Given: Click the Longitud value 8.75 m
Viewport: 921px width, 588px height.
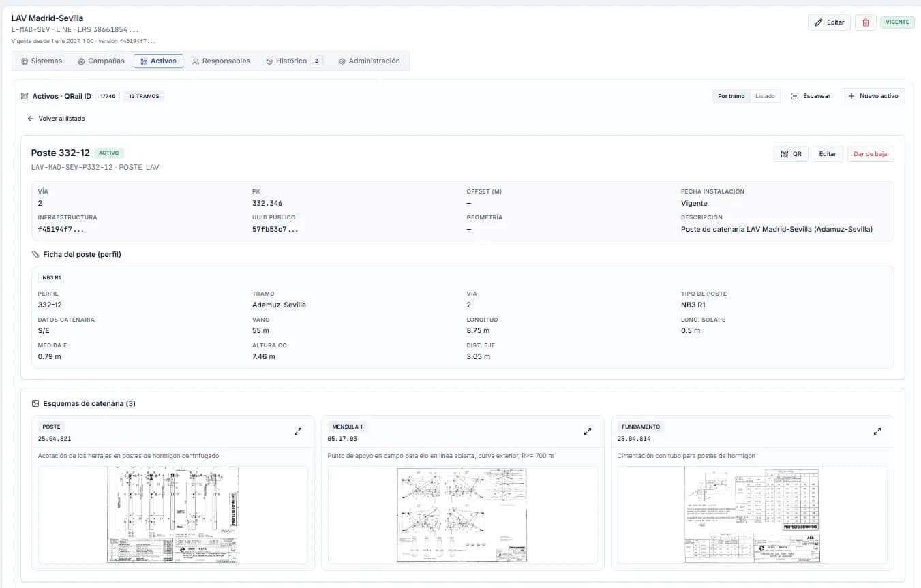Looking at the screenshot, I should 479,330.
